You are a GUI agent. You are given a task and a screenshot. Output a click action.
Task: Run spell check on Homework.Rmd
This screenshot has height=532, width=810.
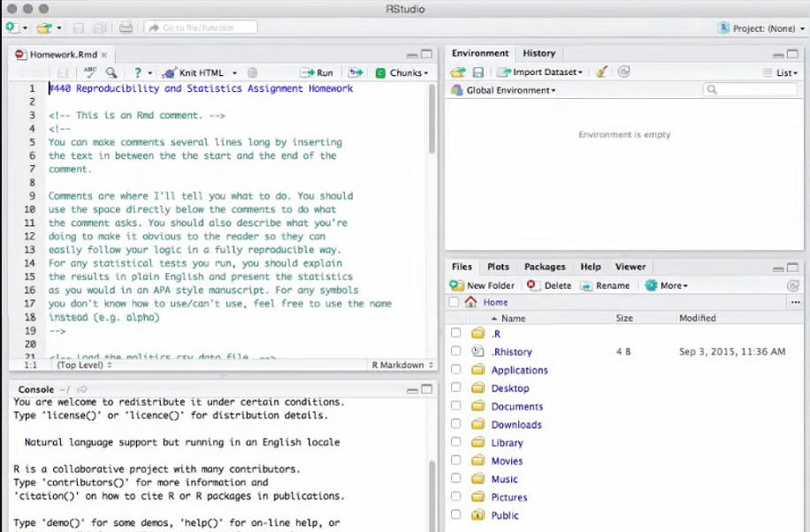click(x=91, y=72)
